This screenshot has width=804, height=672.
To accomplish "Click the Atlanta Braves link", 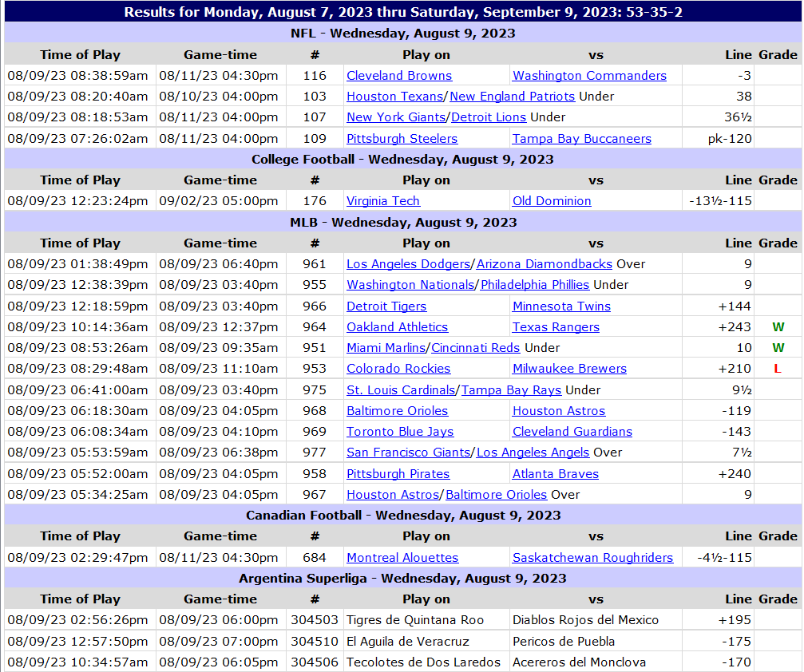I will point(556,474).
